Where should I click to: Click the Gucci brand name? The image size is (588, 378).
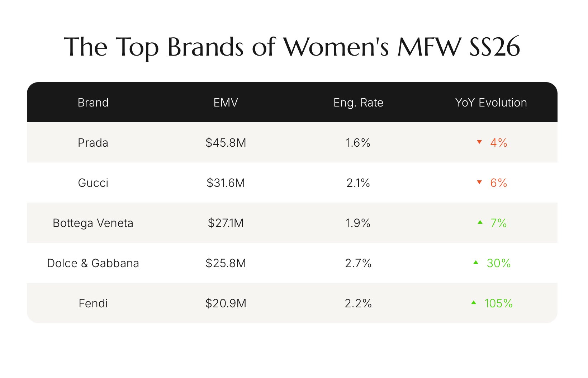coord(93,183)
